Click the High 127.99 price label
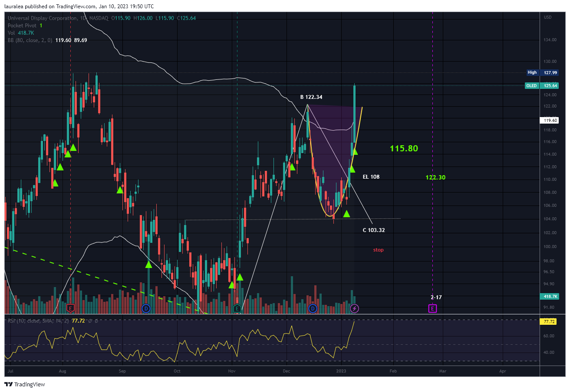 coord(543,72)
